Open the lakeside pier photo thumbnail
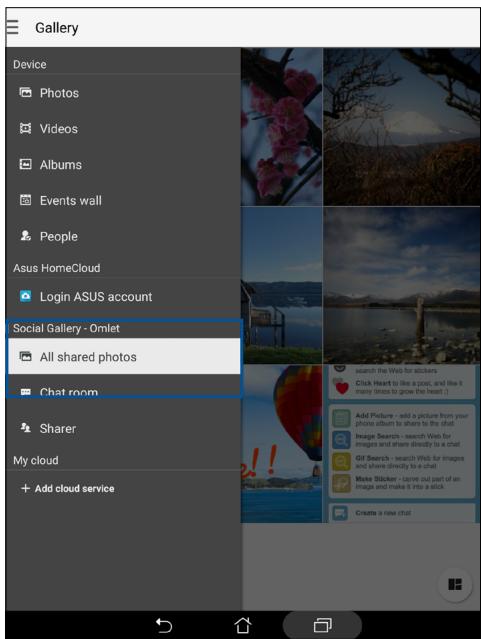481x639 pixels. [x=281, y=285]
